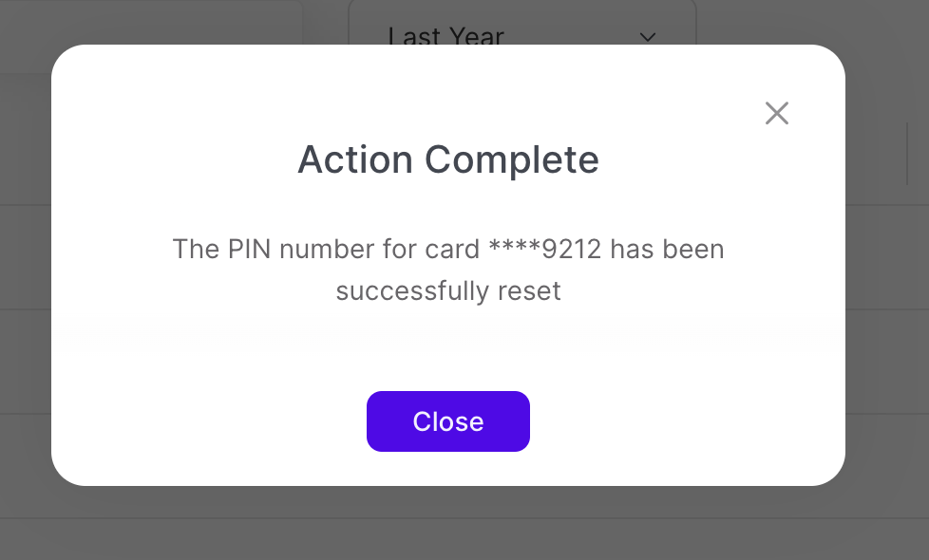929x560 pixels.
Task: Dismiss the dialog with the X icon
Action: click(x=777, y=114)
